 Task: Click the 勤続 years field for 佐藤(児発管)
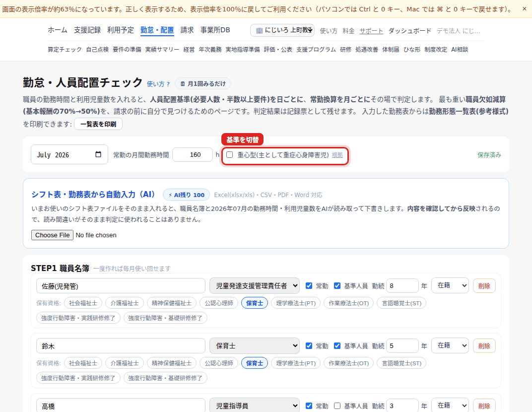click(x=402, y=286)
